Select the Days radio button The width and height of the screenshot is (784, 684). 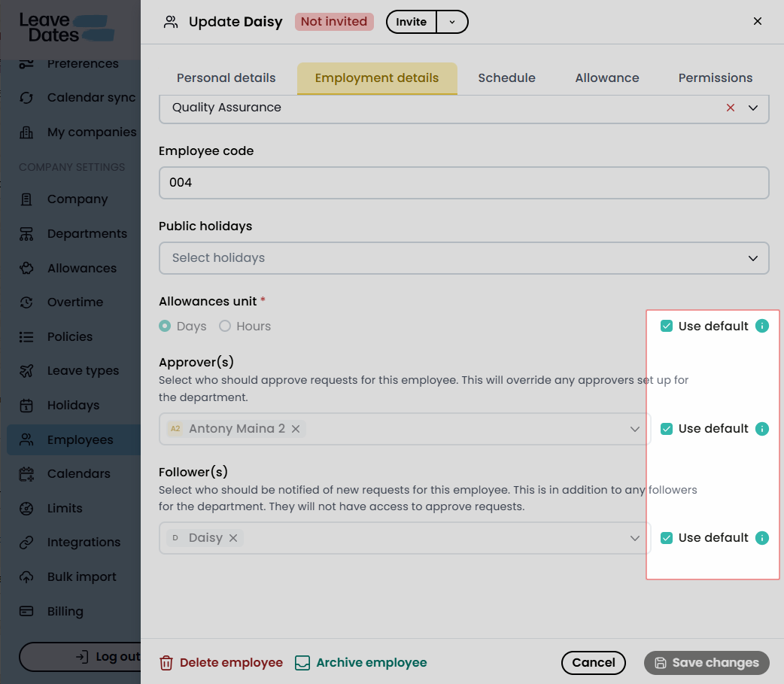(x=165, y=326)
